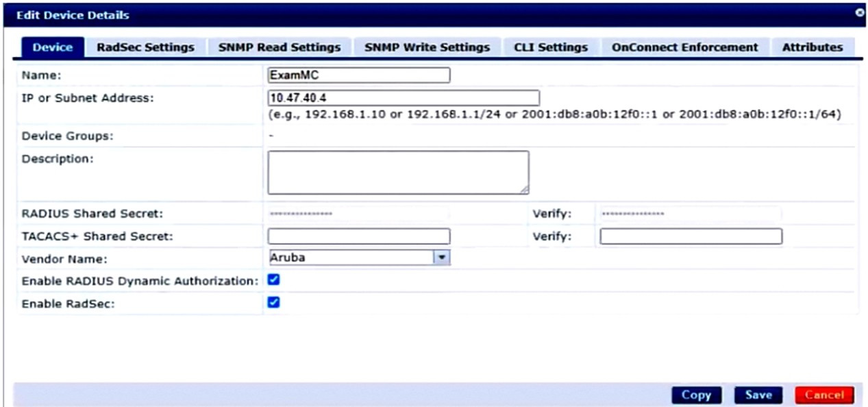Click the IP or Subnet Address field
Viewport: 868px width, 407px height.
pyautogui.click(x=404, y=98)
